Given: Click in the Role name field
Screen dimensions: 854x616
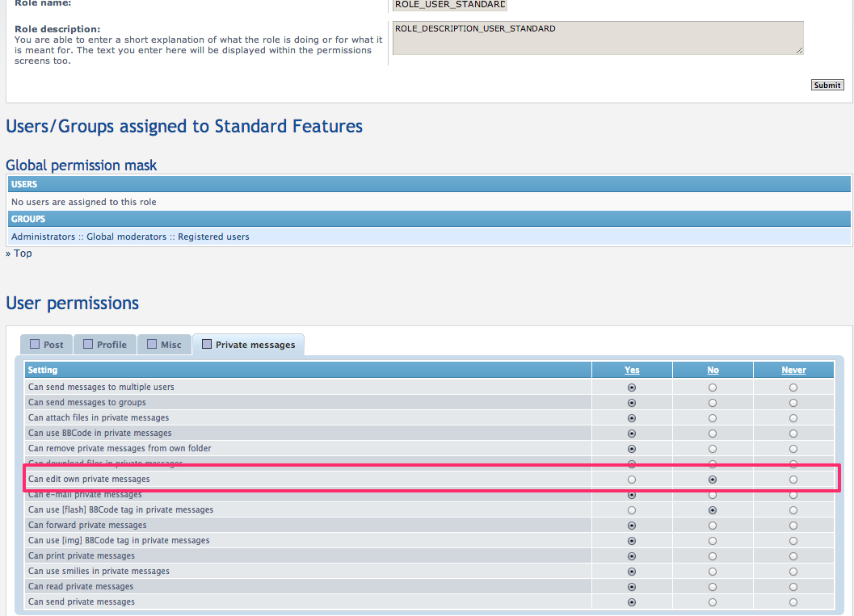Looking at the screenshot, I should coord(450,5).
